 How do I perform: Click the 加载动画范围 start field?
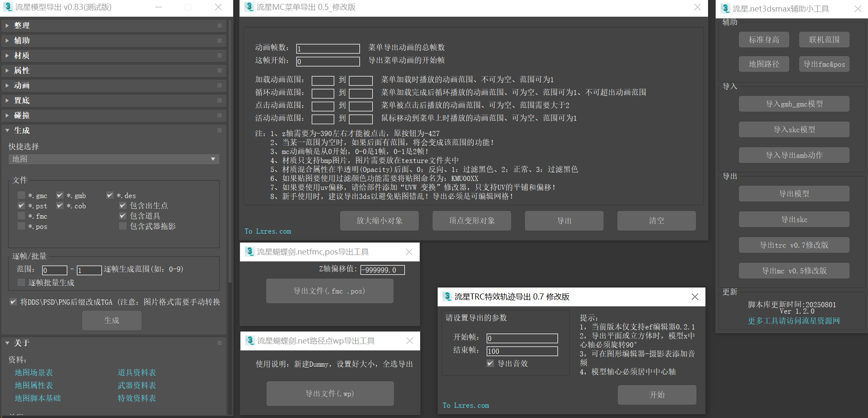[323, 81]
